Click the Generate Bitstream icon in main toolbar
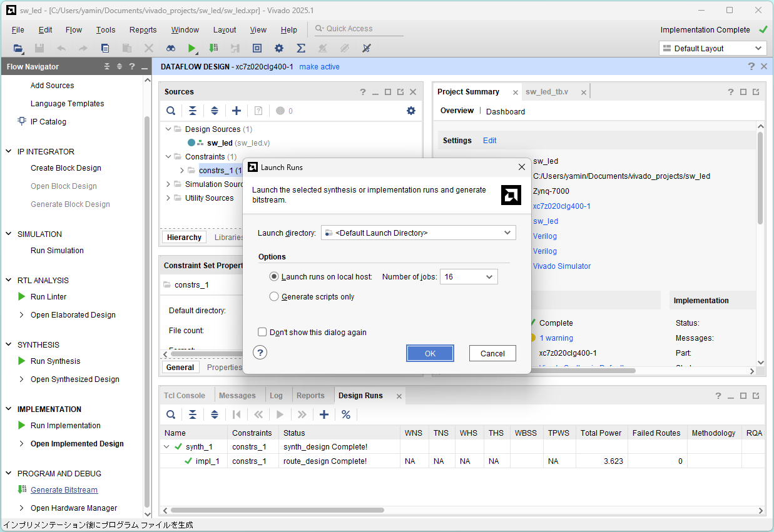774x532 pixels. (213, 48)
